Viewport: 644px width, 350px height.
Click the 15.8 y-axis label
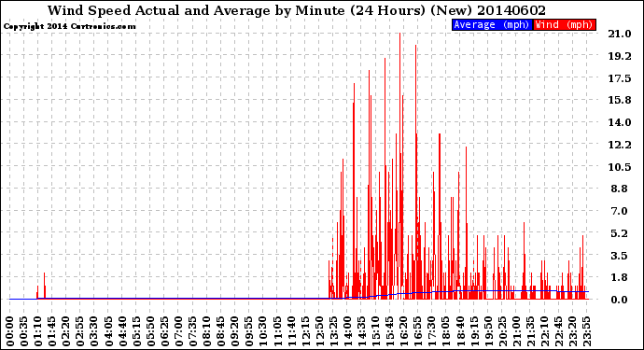[x=620, y=100]
